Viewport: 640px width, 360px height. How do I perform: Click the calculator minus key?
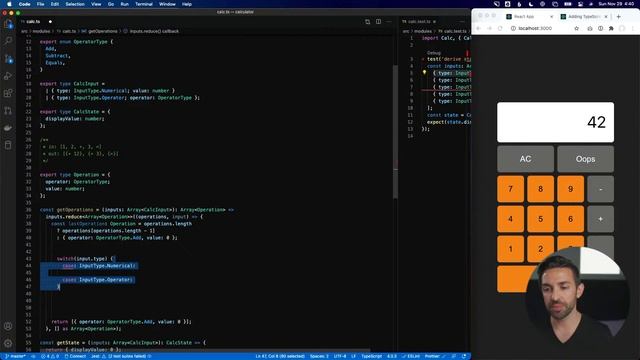pyautogui.click(x=600, y=189)
